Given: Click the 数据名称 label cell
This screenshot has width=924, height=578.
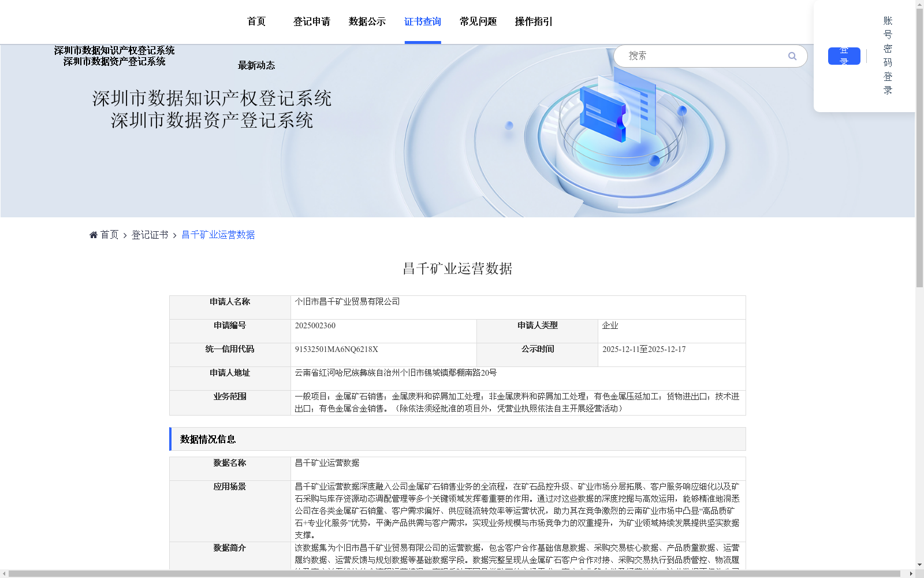Looking at the screenshot, I should [230, 469].
